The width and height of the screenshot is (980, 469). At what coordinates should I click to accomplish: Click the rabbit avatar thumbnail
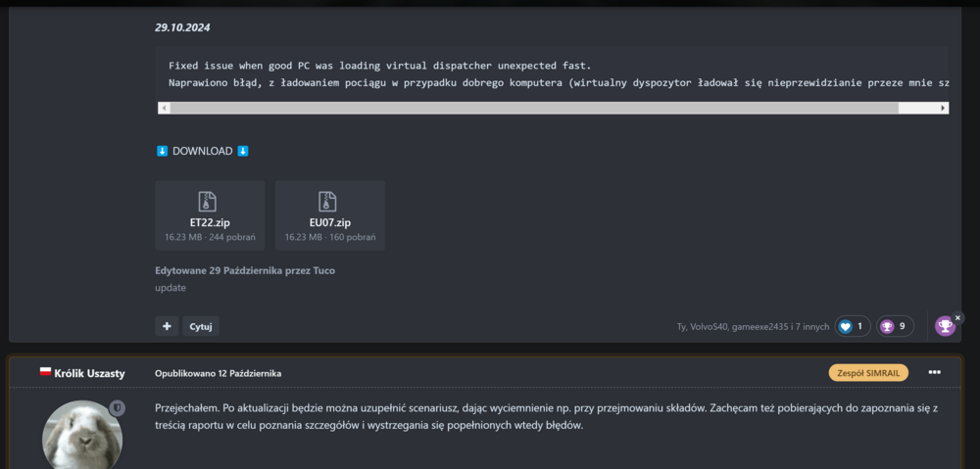[82, 436]
